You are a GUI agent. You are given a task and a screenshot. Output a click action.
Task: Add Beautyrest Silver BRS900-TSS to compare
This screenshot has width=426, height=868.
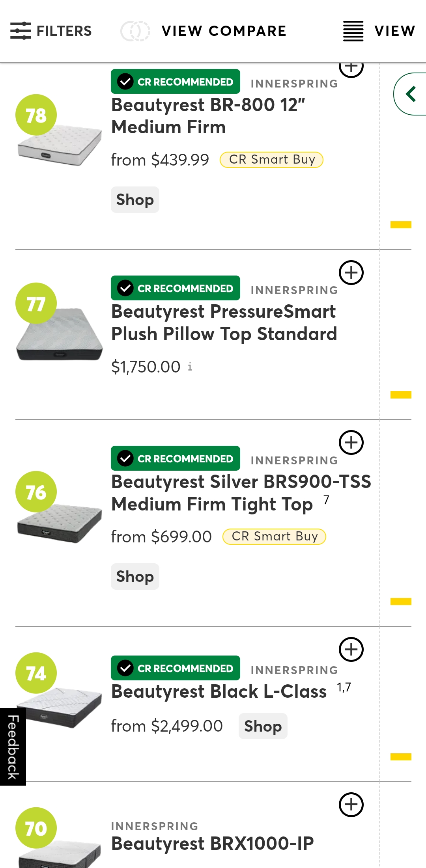351,442
